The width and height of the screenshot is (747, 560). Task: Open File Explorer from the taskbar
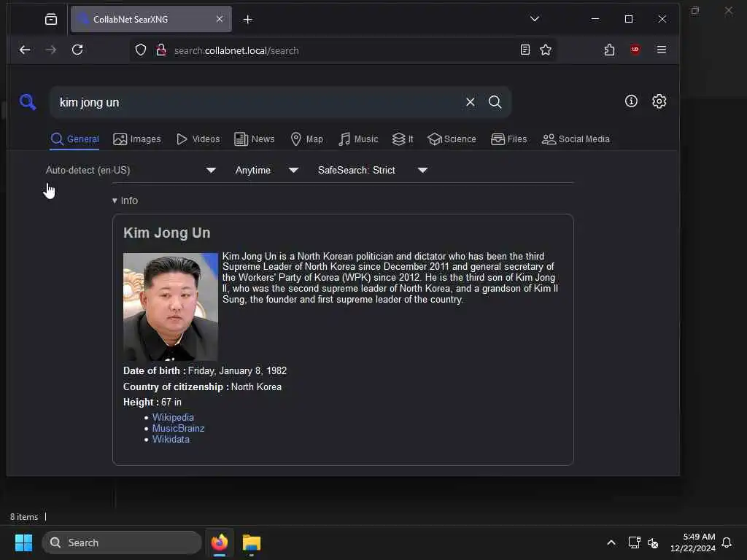(252, 542)
